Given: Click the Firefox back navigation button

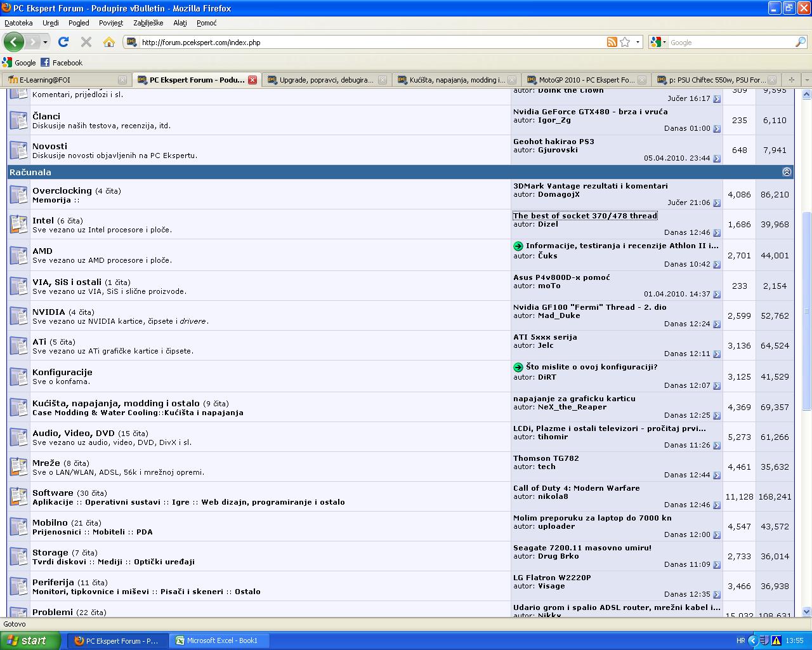Looking at the screenshot, I should (13, 43).
